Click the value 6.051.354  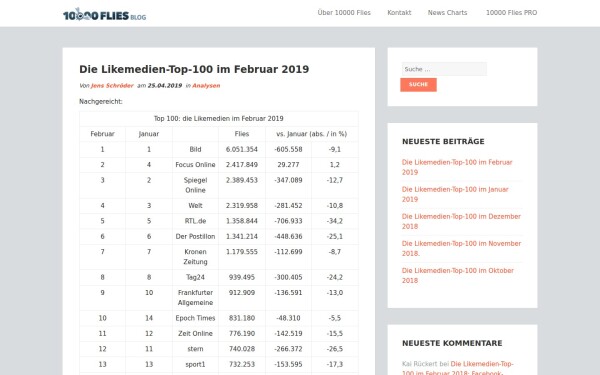(x=242, y=150)
